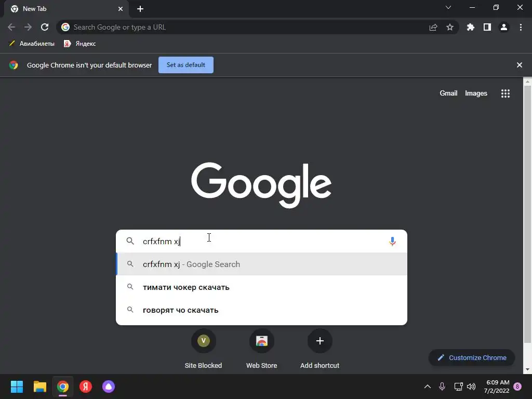Click the Customize Chrome button
The image size is (532, 399).
point(472,357)
